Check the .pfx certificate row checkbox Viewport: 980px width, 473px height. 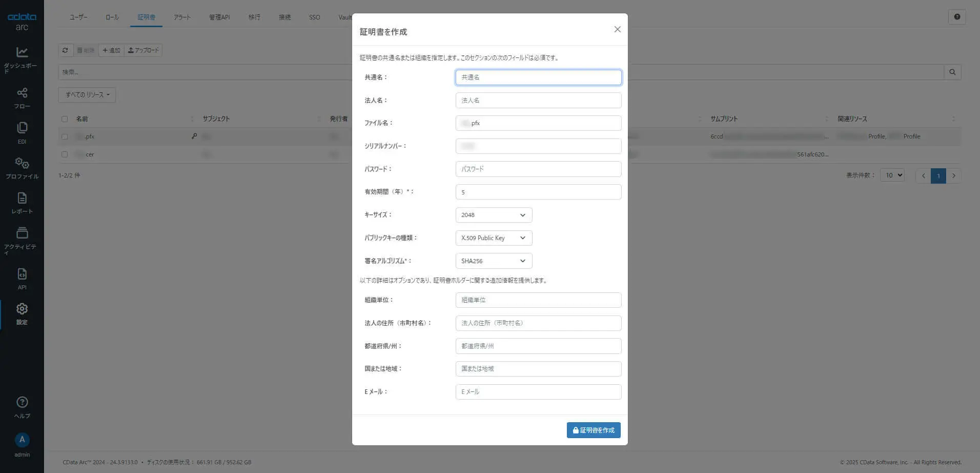(65, 136)
